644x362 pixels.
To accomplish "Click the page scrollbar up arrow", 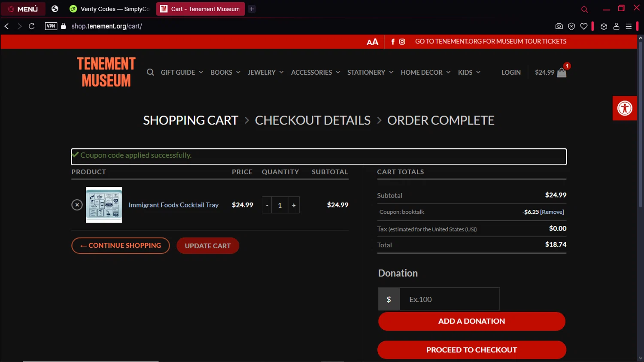I will (641, 38).
